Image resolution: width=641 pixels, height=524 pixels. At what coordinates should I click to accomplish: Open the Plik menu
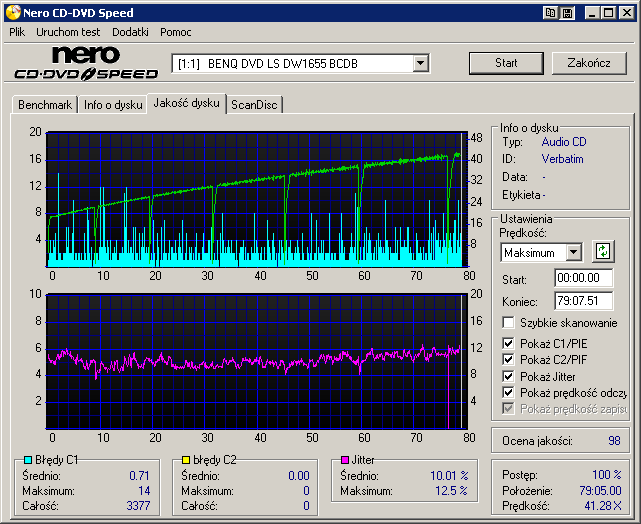pyautogui.click(x=17, y=32)
